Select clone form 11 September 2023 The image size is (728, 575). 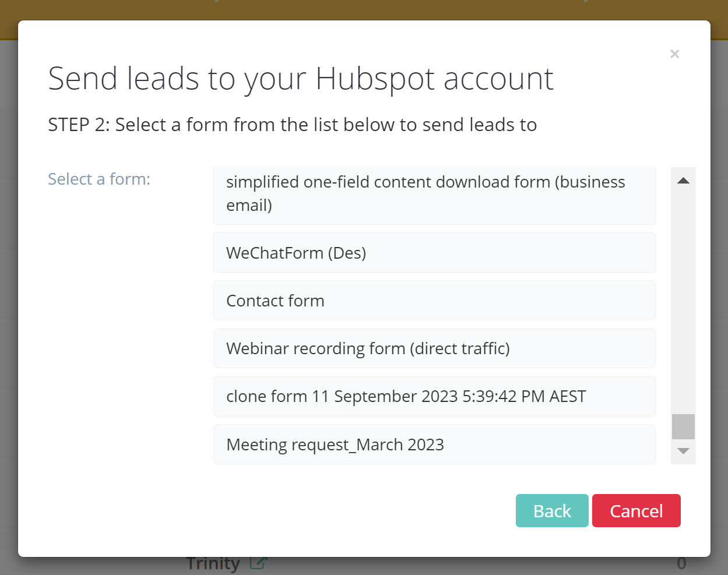coord(434,396)
